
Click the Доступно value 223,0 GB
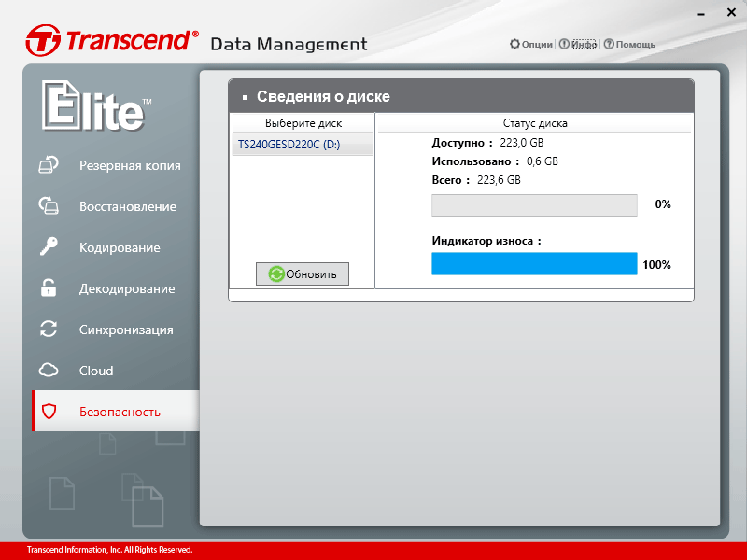click(522, 143)
